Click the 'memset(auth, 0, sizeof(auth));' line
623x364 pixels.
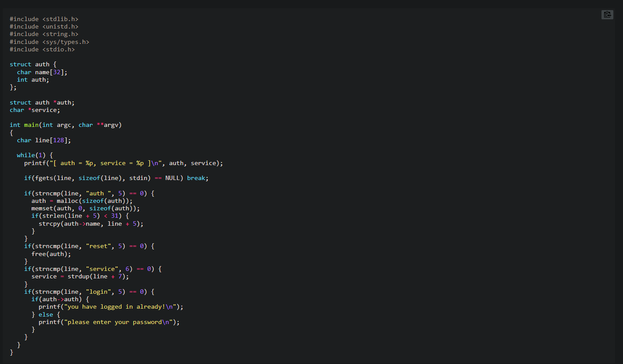click(86, 209)
